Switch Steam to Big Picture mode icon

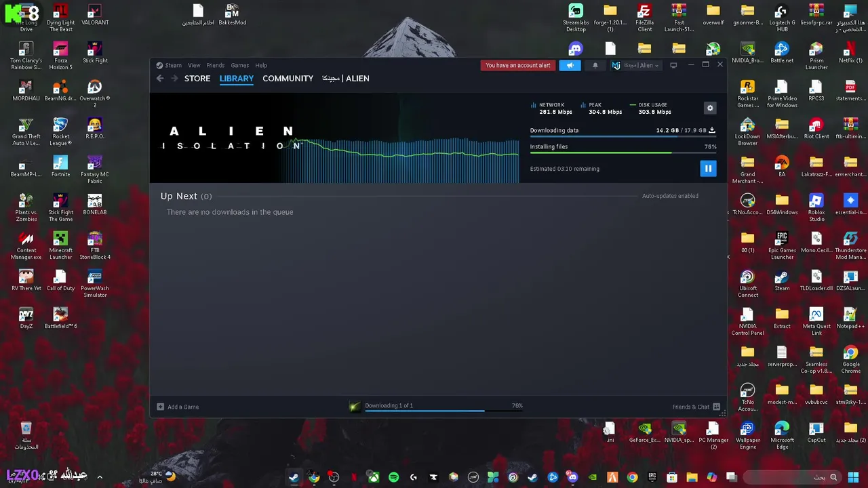pyautogui.click(x=673, y=65)
